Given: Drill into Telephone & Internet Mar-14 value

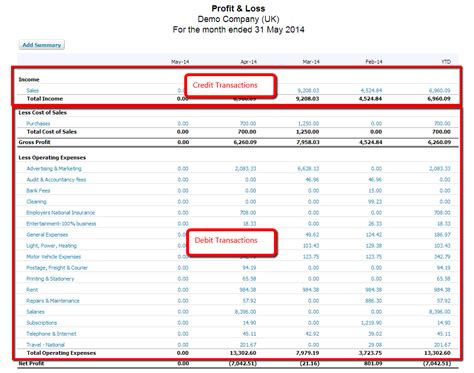Looking at the screenshot, I should 312,334.
